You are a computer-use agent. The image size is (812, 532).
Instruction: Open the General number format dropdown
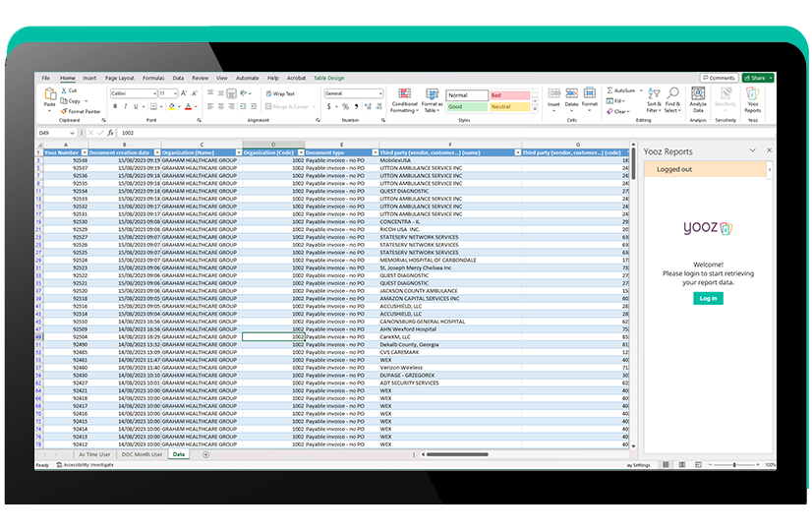pyautogui.click(x=380, y=93)
